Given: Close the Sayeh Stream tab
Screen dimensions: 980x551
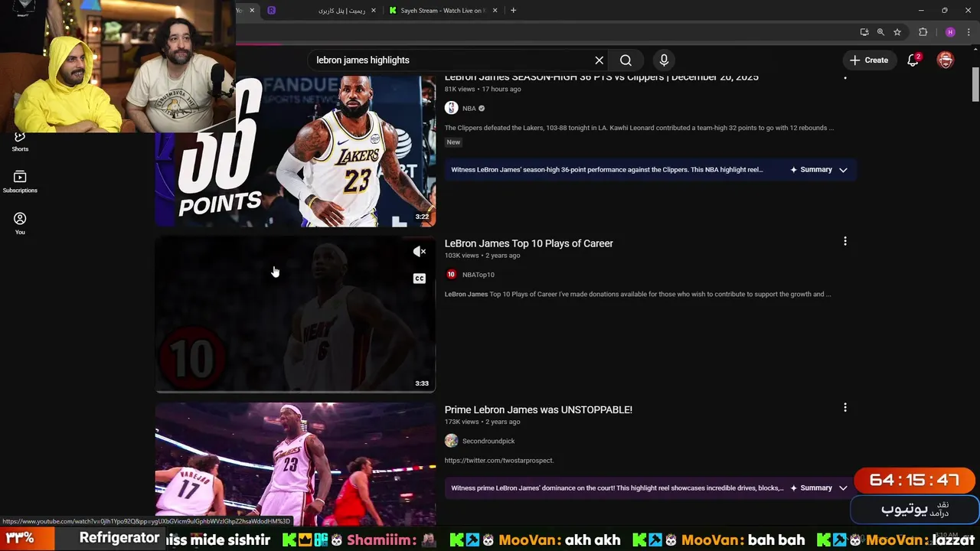Looking at the screenshot, I should point(495,11).
